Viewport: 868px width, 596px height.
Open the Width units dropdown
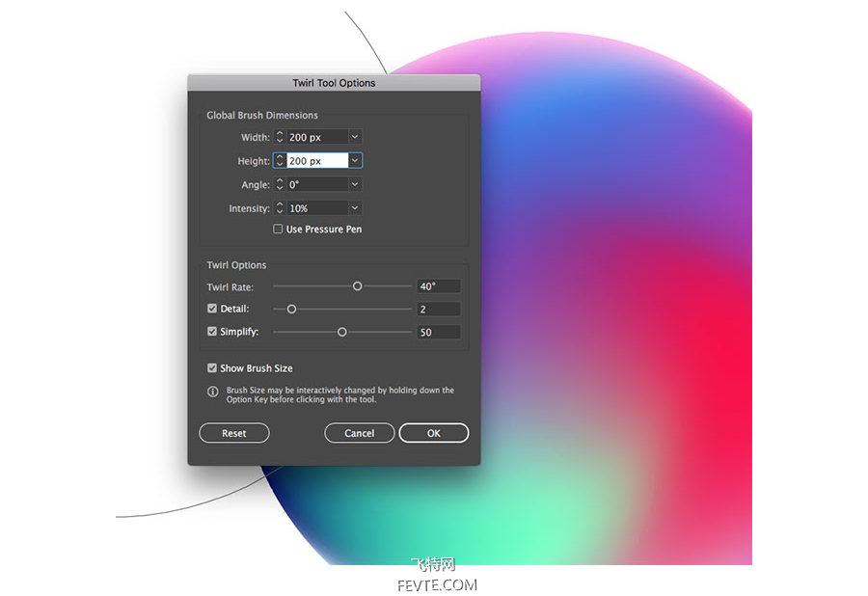click(x=355, y=137)
